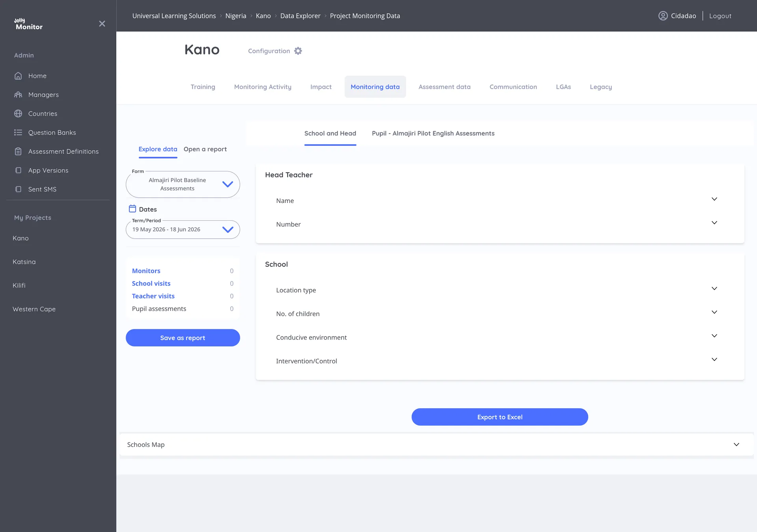
Task: Open the Managers sidebar link
Action: (43, 95)
